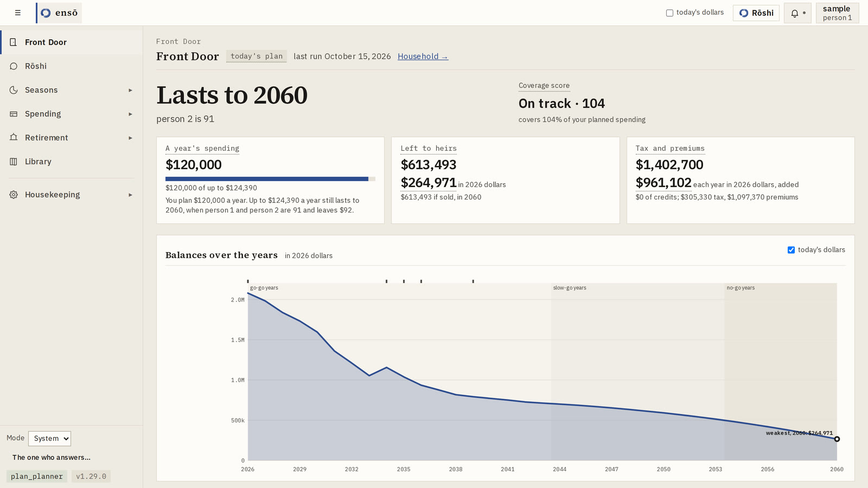This screenshot has height=488, width=868.
Task: Open the sample person 1 account menu
Action: (x=837, y=13)
